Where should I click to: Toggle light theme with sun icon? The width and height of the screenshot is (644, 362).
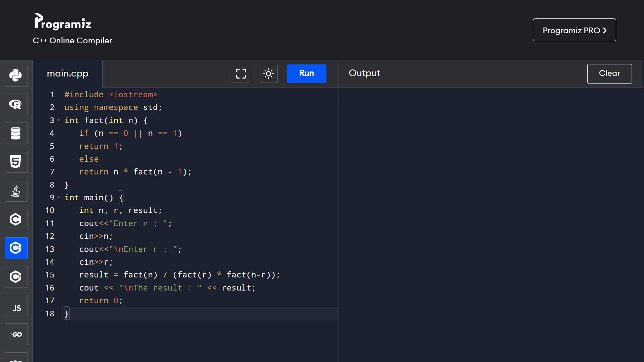point(268,73)
